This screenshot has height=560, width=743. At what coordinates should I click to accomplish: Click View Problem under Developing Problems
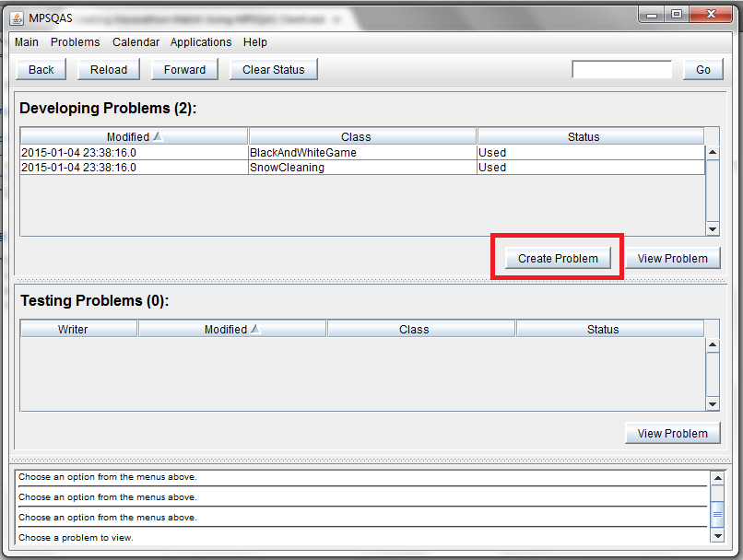click(672, 259)
